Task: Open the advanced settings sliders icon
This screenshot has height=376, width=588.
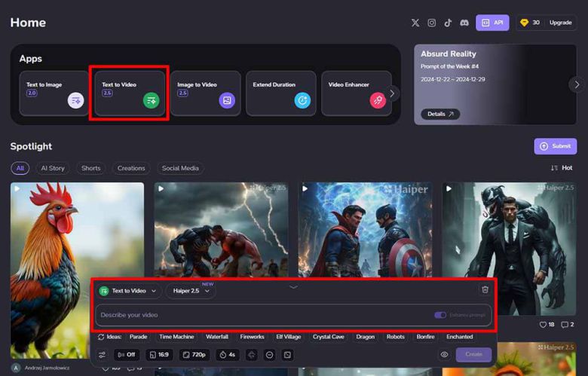Action: point(102,354)
